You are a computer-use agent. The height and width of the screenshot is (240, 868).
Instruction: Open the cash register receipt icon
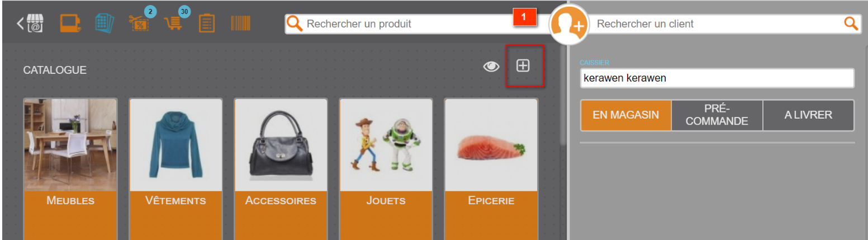[70, 23]
